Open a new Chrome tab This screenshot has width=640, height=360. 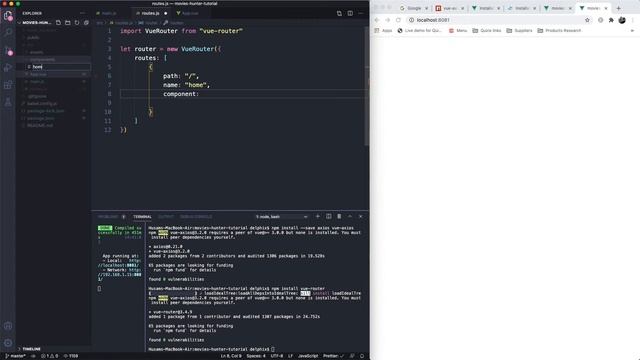618,8
